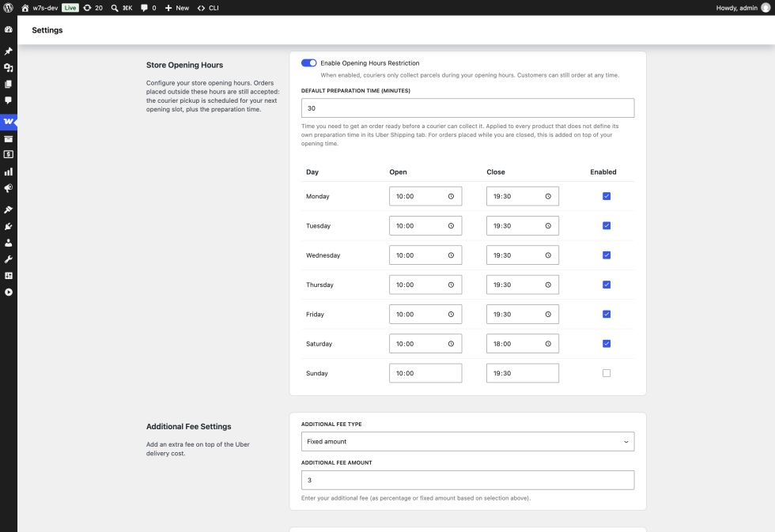Visit the w7s-dev site home
The width and height of the screenshot is (775, 532).
(40, 8)
